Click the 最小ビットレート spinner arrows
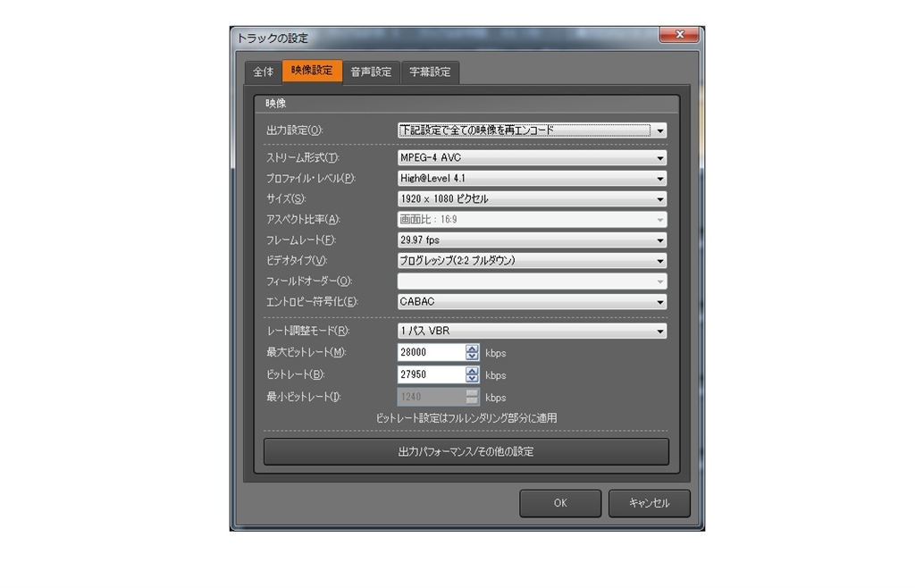Viewport: 915px width, 588px height. point(472,397)
